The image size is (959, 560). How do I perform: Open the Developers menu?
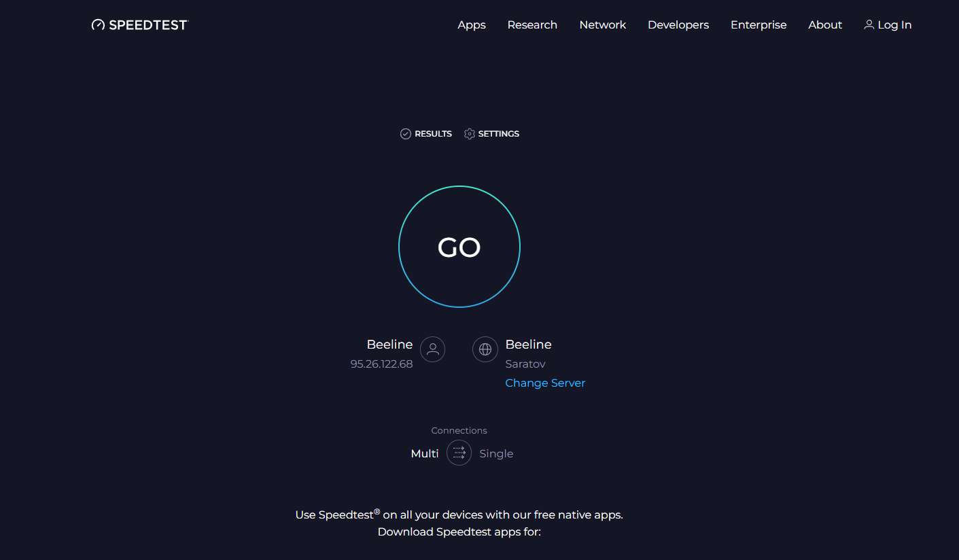click(x=678, y=24)
